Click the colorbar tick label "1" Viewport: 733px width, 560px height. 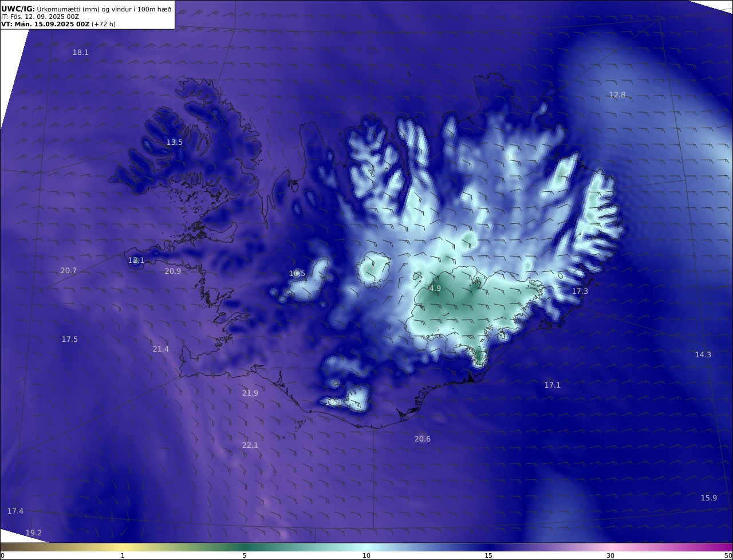122,555
